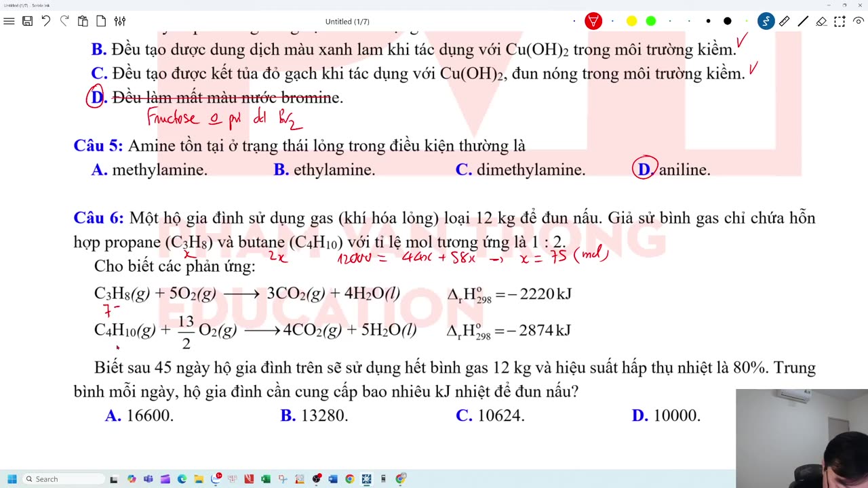Choose the green highlighter color
The width and height of the screenshot is (868, 488).
651,21
